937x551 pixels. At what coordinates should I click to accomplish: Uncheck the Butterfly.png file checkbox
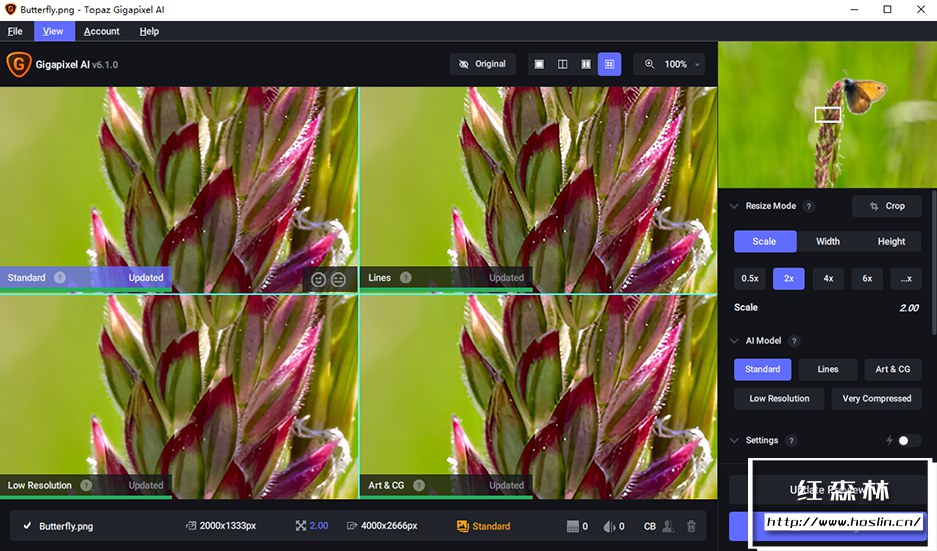(x=27, y=526)
